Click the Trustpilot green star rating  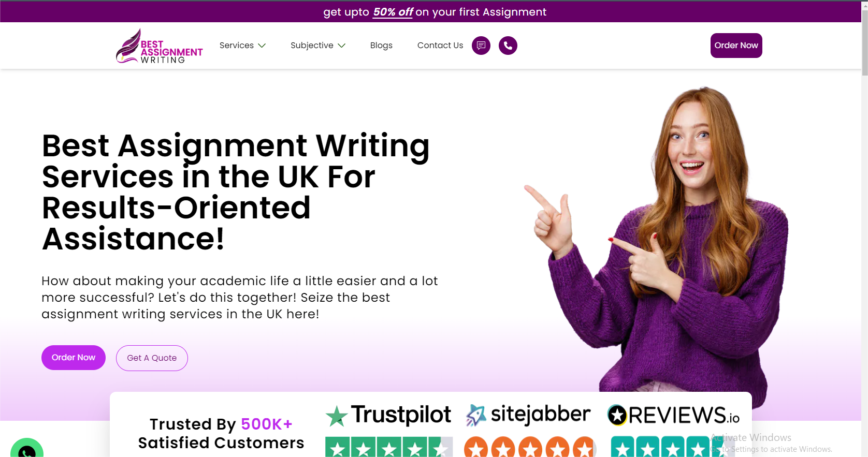click(x=389, y=447)
